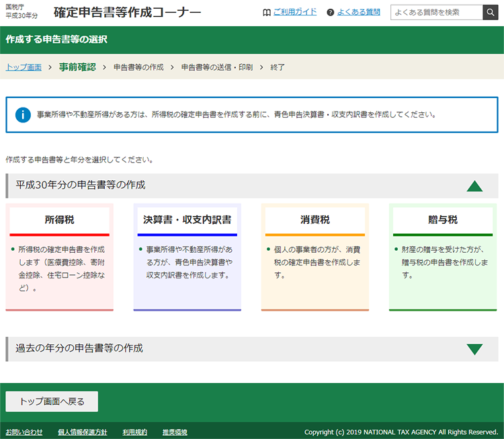Image resolution: width=504 pixels, height=439 pixels.
Task: Click the search magnifier icon button
Action: pos(490,12)
